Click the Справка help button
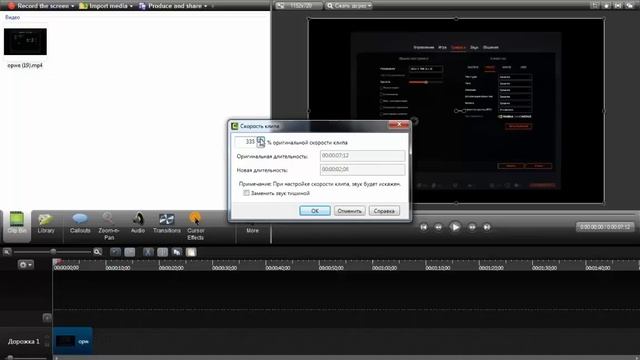Image resolution: width=640 pixels, height=360 pixels. coord(384,211)
